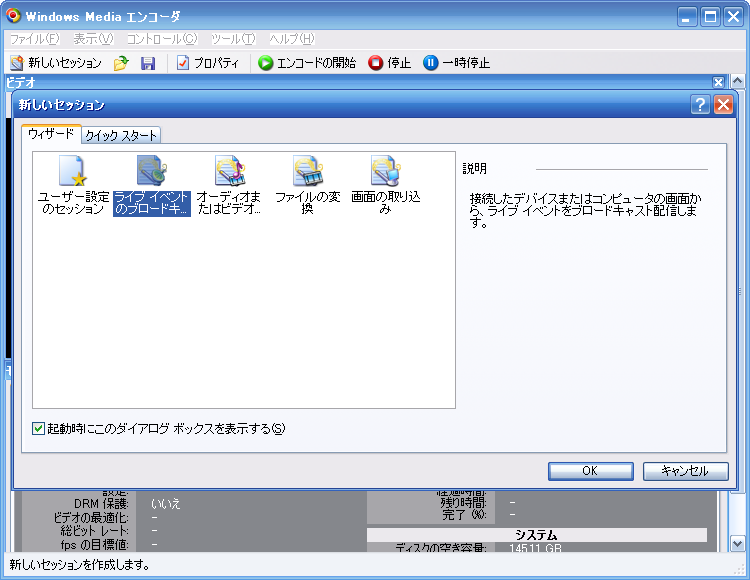Screen dimensions: 750x580
Task: Click the 新しいセッション toolbar button
Action: (x=56, y=63)
